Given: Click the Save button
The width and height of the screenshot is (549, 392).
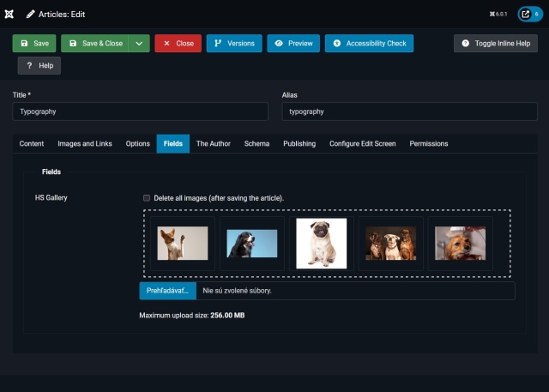Looking at the screenshot, I should pos(34,43).
